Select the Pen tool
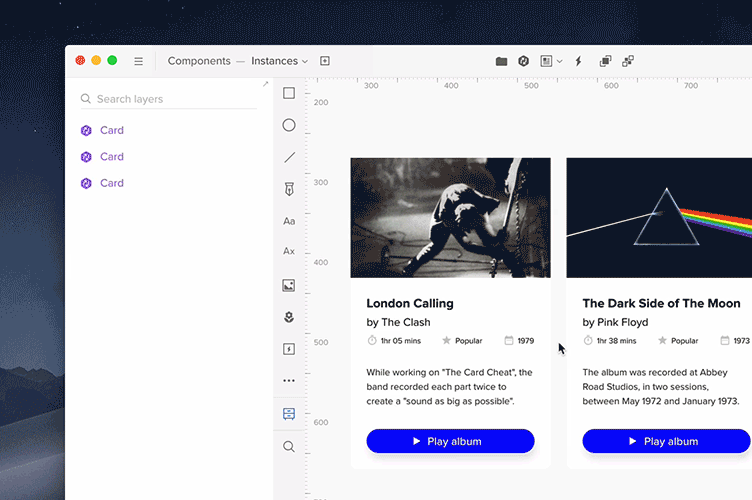 click(x=289, y=189)
